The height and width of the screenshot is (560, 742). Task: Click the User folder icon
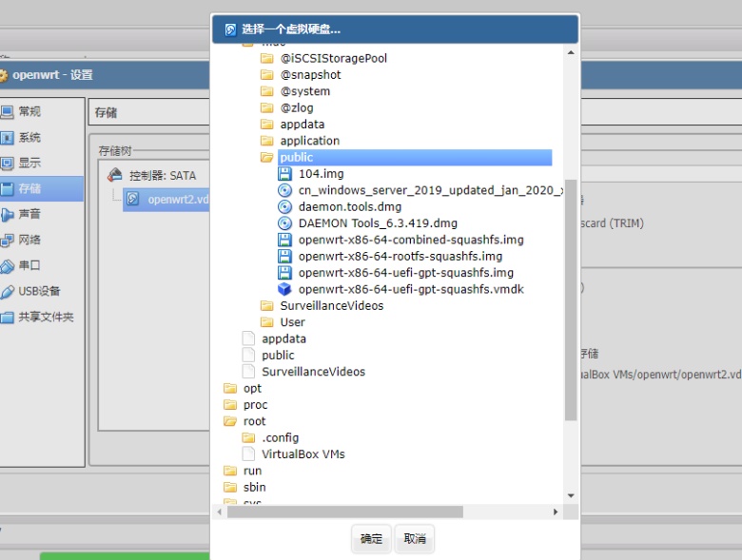point(267,322)
